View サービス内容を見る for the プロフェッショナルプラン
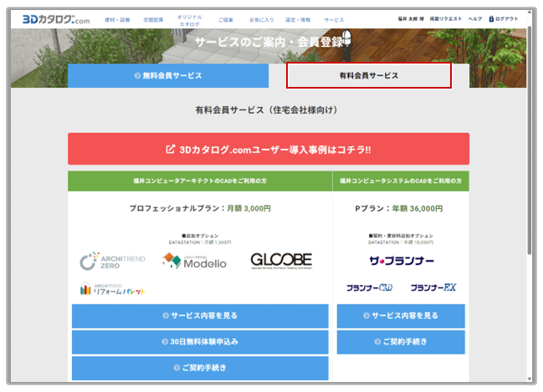This screenshot has width=543, height=392. [200, 316]
